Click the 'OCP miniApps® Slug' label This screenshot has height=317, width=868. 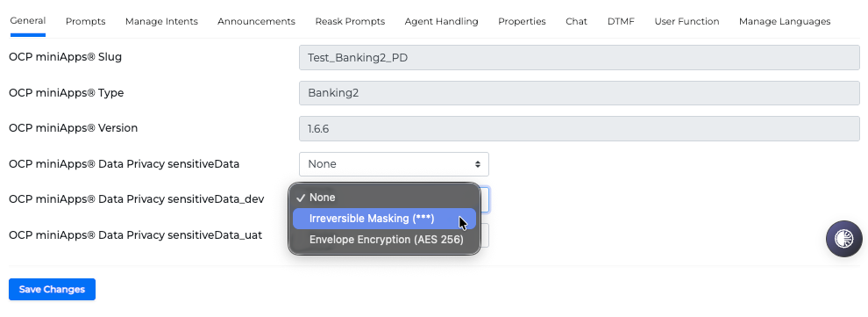click(x=66, y=56)
